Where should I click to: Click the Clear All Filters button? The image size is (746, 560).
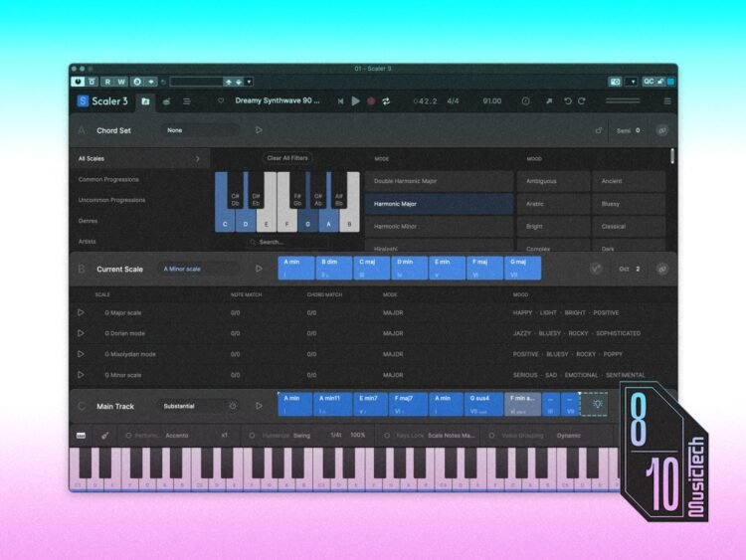tap(286, 158)
